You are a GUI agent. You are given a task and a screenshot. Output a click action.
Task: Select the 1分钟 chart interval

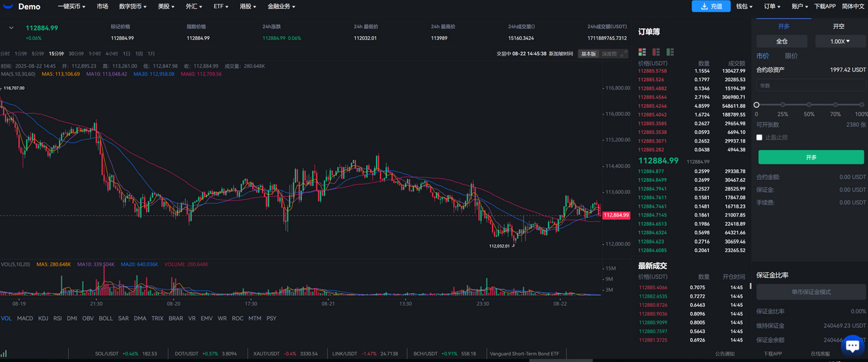(21, 54)
